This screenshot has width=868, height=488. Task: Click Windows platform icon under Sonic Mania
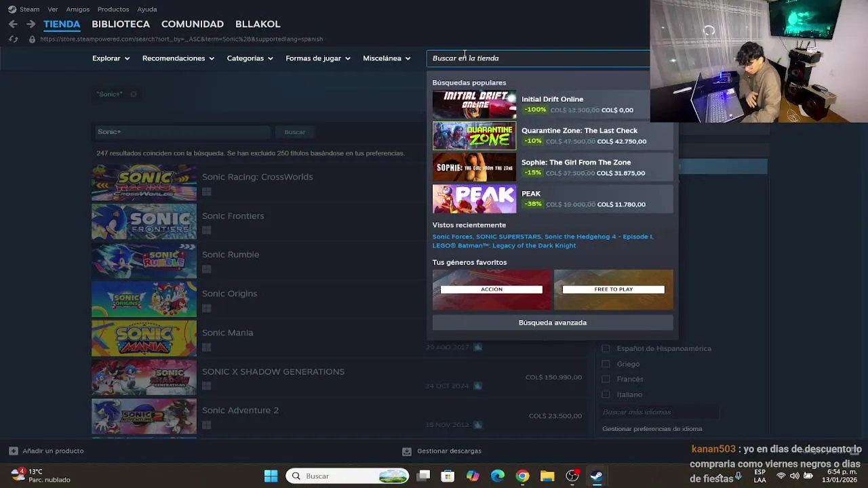pos(207,348)
